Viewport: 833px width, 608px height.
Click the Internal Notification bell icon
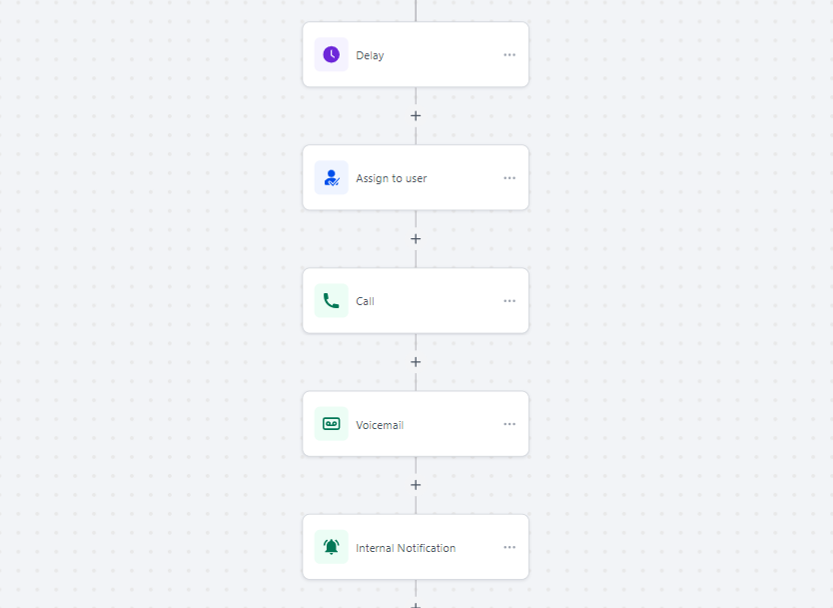pyautogui.click(x=331, y=547)
